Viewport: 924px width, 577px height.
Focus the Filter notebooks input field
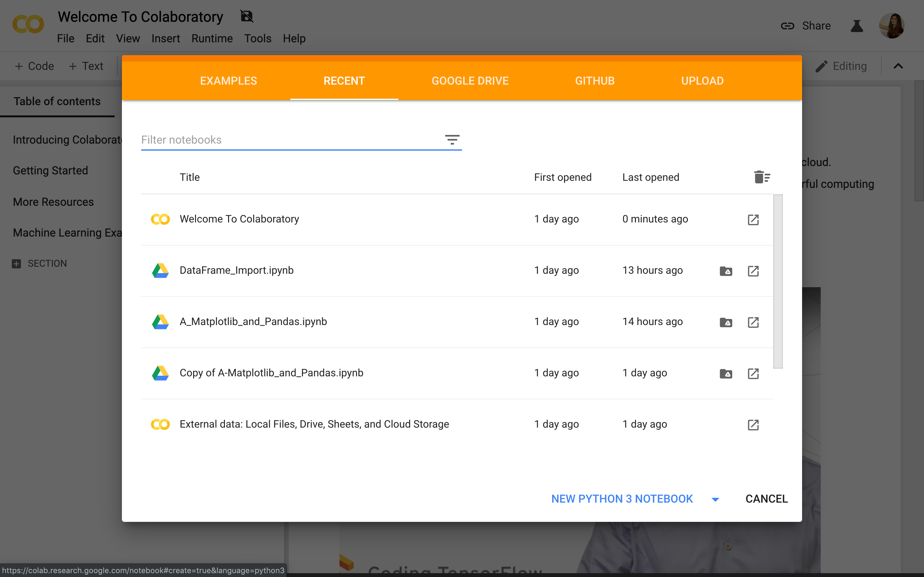tap(290, 140)
